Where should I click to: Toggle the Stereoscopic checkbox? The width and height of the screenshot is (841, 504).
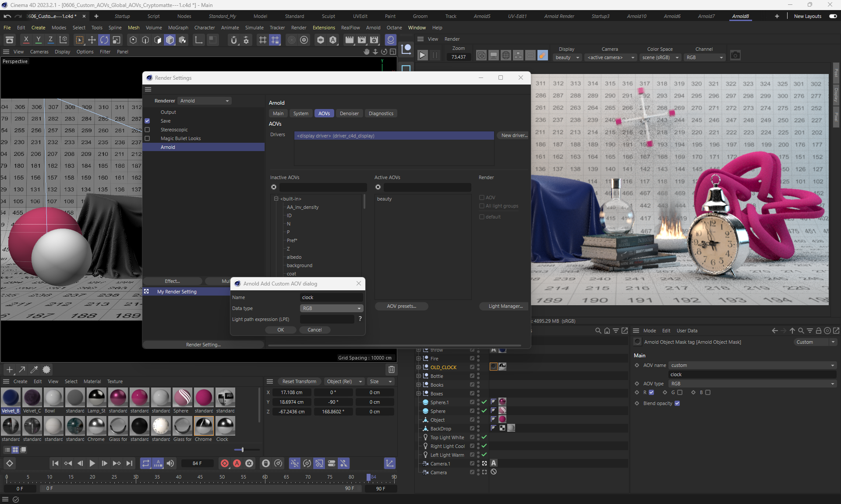pos(148,130)
